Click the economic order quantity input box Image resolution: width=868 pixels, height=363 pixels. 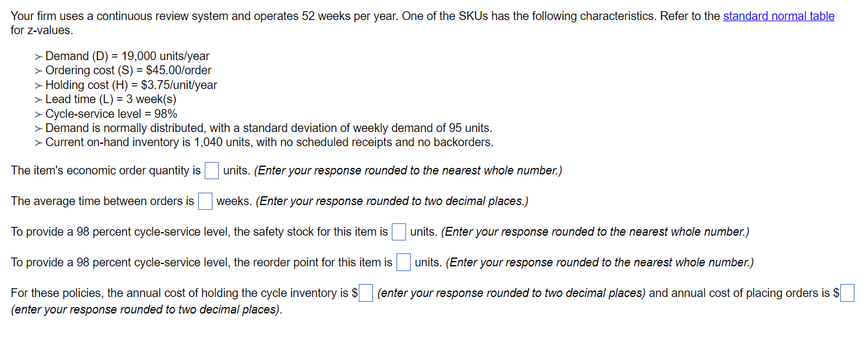[x=211, y=170]
